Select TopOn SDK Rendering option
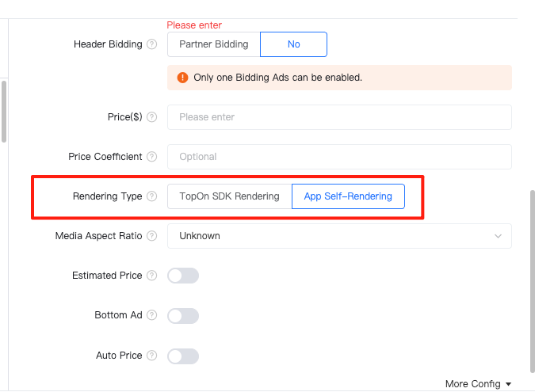This screenshot has height=392, width=535. coord(230,196)
